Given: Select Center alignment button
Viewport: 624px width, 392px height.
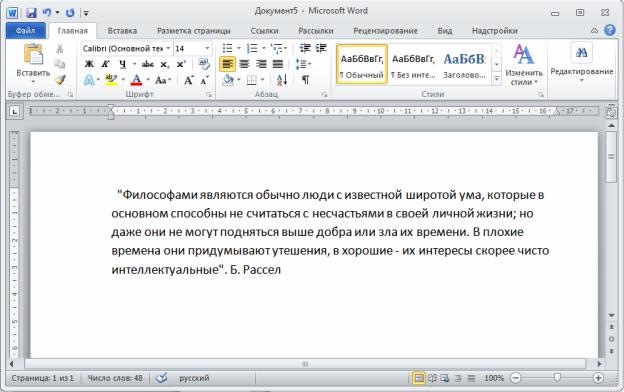Looking at the screenshot, I should pyautogui.click(x=244, y=64).
